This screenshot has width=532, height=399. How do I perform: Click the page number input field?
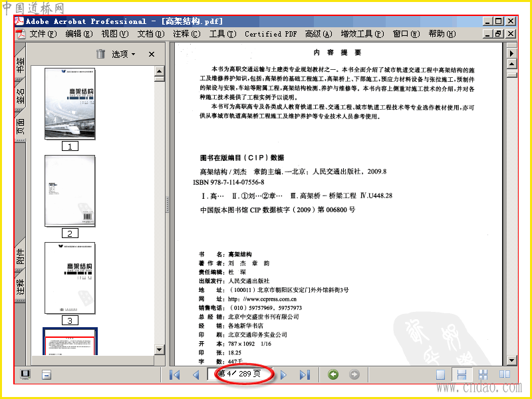coord(239,374)
